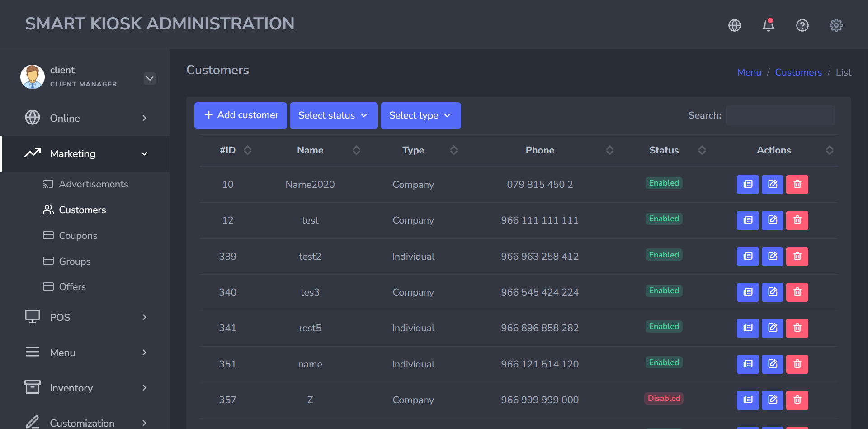
Task: View details of customer 12 test
Action: click(748, 220)
